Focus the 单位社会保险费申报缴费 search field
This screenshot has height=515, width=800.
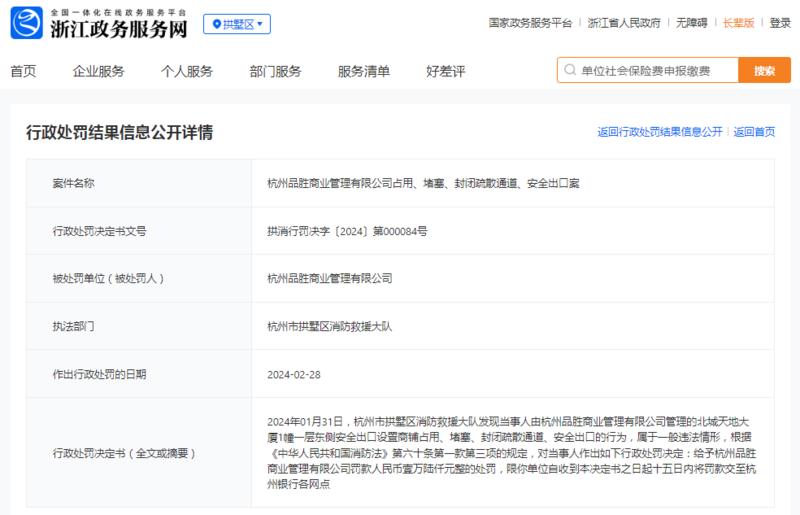(648, 70)
